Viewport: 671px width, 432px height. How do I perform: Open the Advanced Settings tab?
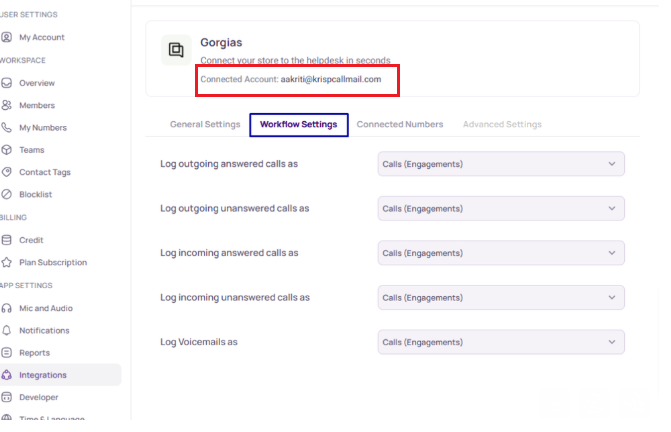(x=502, y=124)
